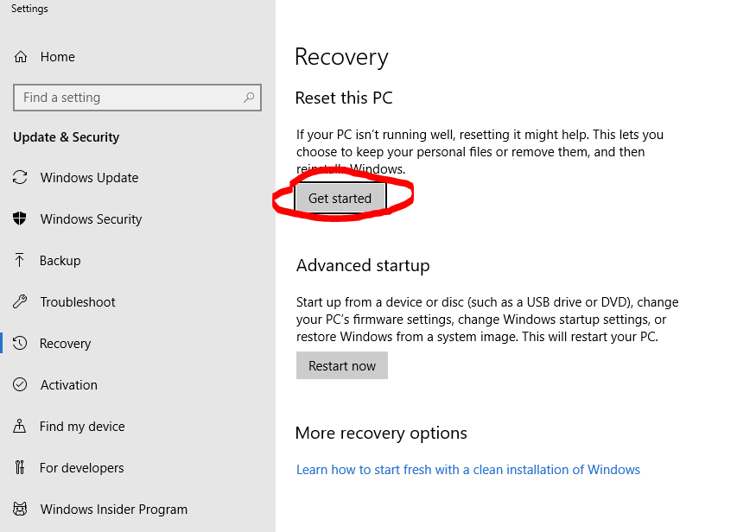Click the Activation checkmark circle icon

20,384
